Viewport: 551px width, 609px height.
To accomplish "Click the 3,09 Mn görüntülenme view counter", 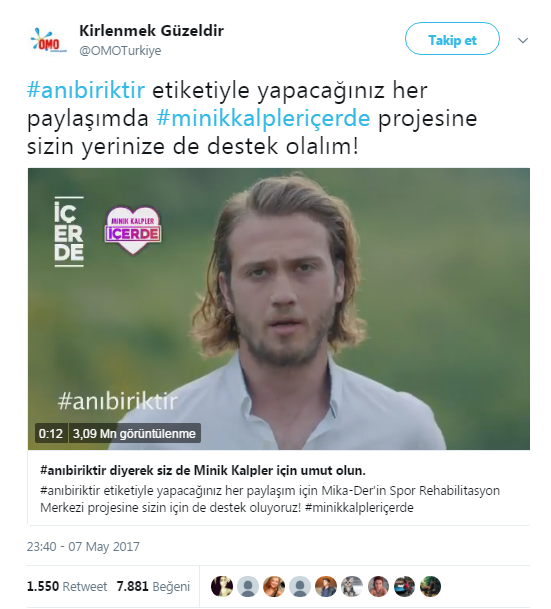I will click(134, 433).
